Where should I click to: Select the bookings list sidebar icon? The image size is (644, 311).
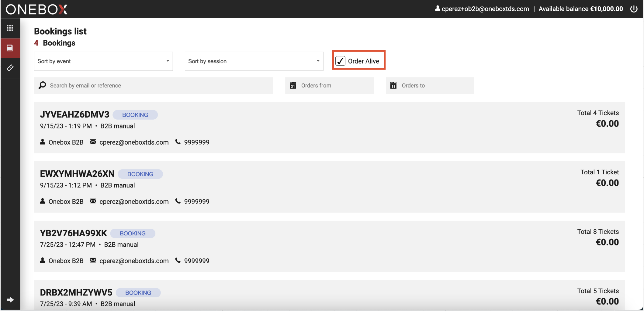click(x=10, y=48)
